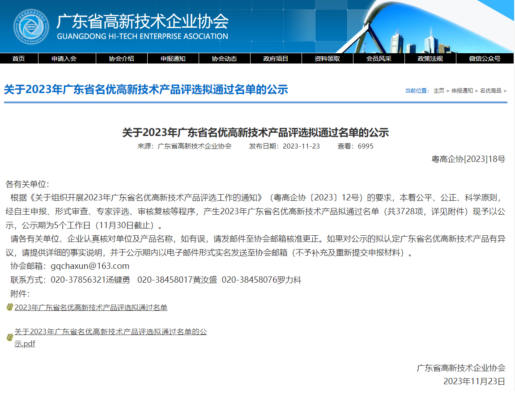Click paperclip icon beside 2023年通过名单 attachment
The image size is (515, 420).
click(9, 307)
